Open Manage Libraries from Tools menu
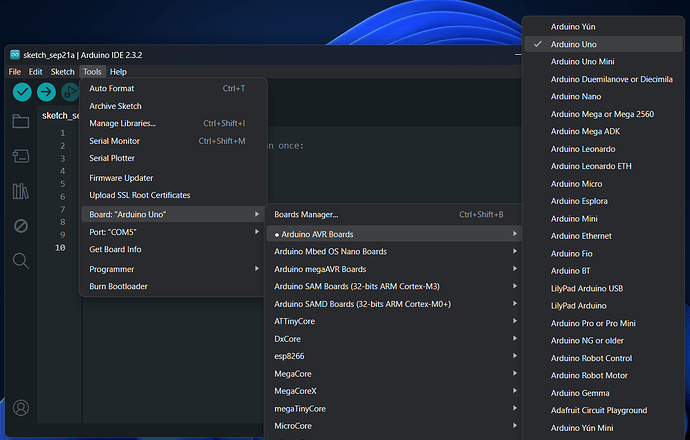This screenshot has height=440, width=690. click(x=173, y=123)
